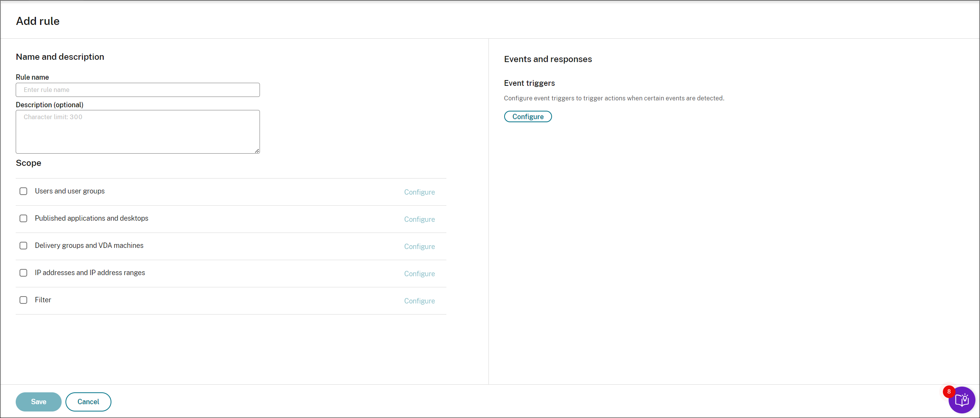Configure Users and user groups scope
The width and height of the screenshot is (980, 418).
(x=420, y=192)
